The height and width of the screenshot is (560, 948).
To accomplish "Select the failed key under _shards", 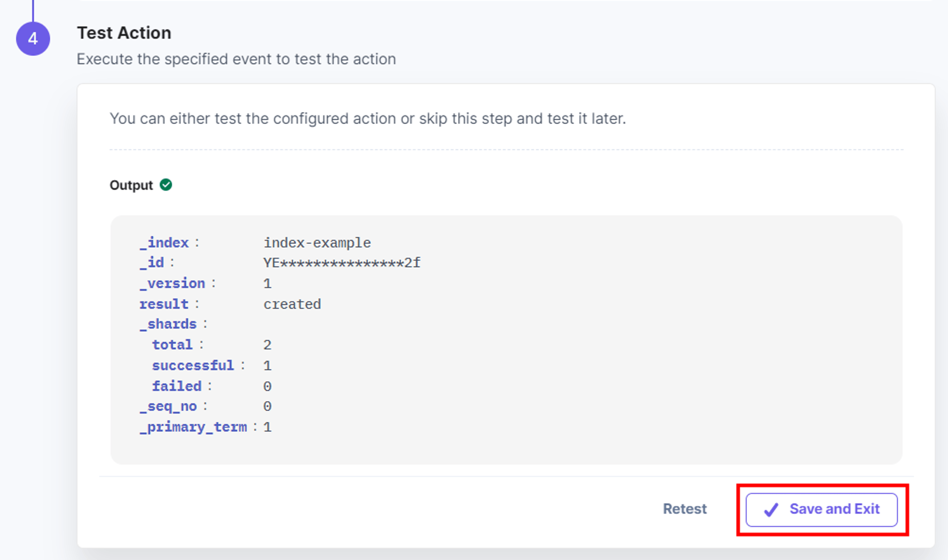I will (x=176, y=386).
